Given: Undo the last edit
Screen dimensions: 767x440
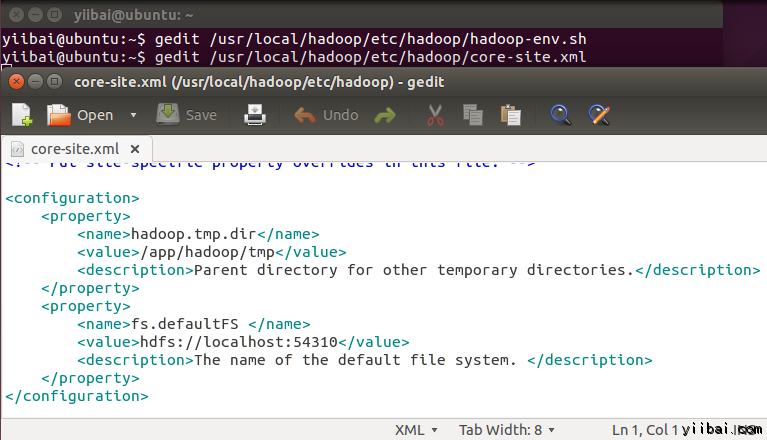Looking at the screenshot, I should coord(326,115).
